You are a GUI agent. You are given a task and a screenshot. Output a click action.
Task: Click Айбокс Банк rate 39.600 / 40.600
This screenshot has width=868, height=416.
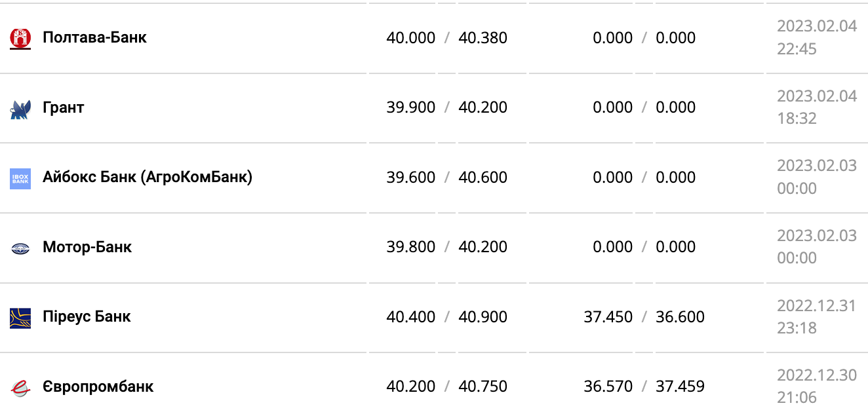[x=446, y=178]
